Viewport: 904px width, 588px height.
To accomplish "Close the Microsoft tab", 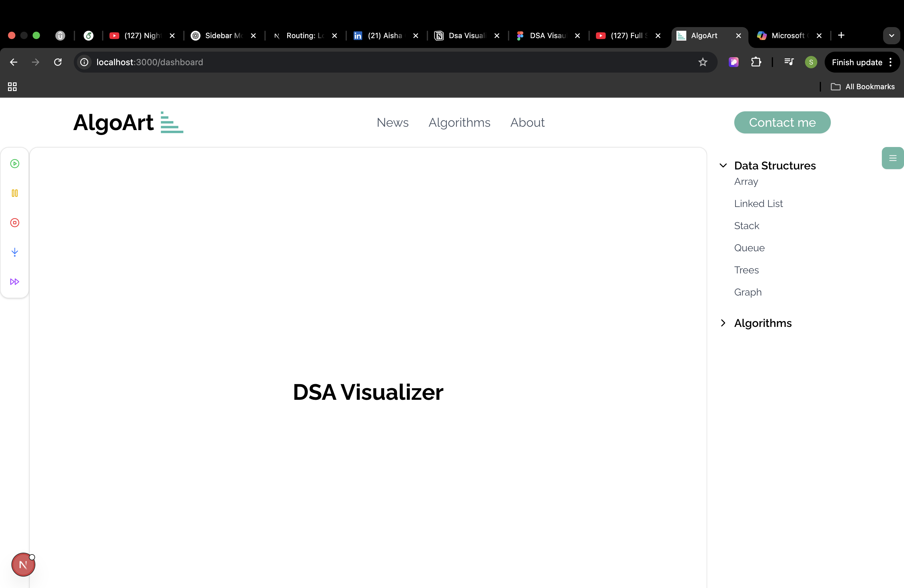I will point(819,36).
